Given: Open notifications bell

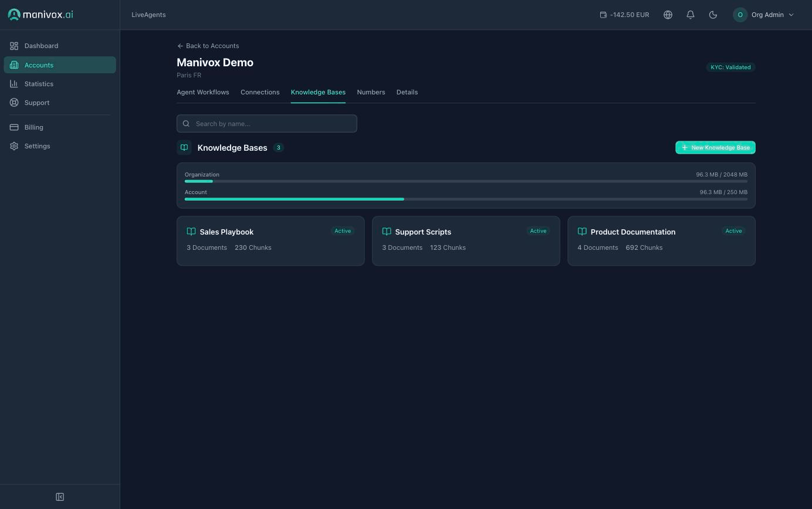Looking at the screenshot, I should click(691, 15).
